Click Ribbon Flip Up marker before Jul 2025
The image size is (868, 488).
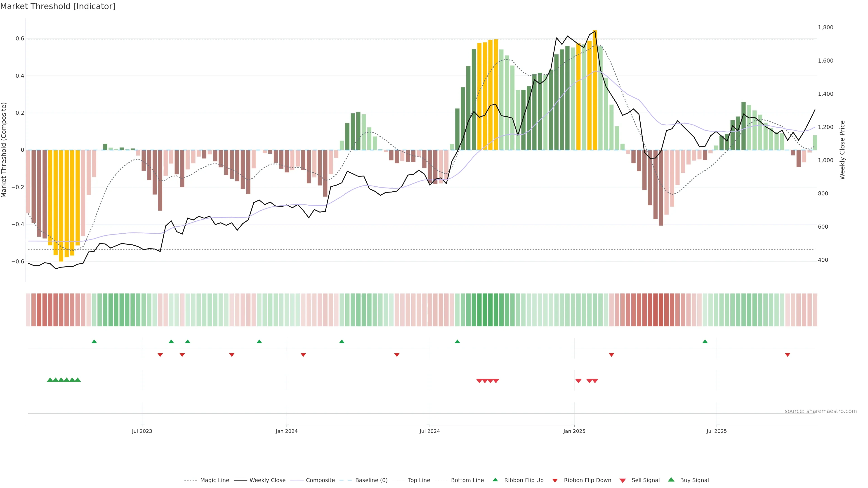(705, 342)
